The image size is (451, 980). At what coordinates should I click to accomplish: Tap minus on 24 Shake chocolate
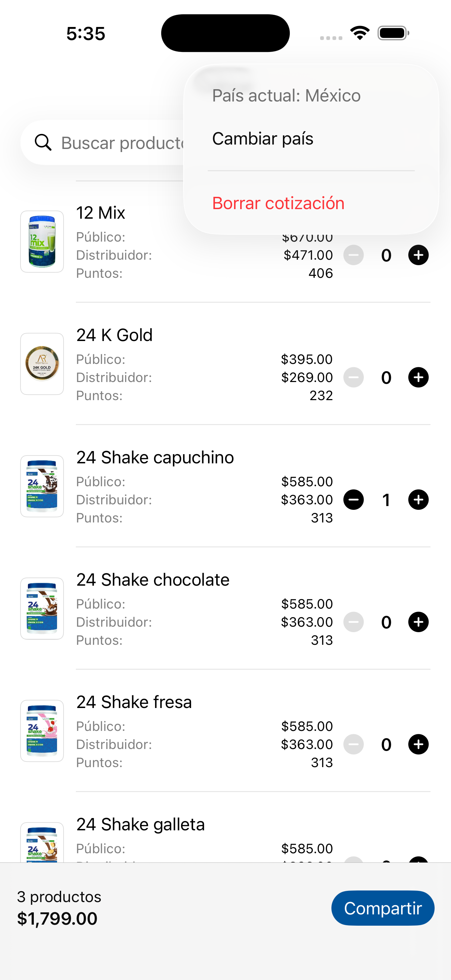pyautogui.click(x=353, y=622)
